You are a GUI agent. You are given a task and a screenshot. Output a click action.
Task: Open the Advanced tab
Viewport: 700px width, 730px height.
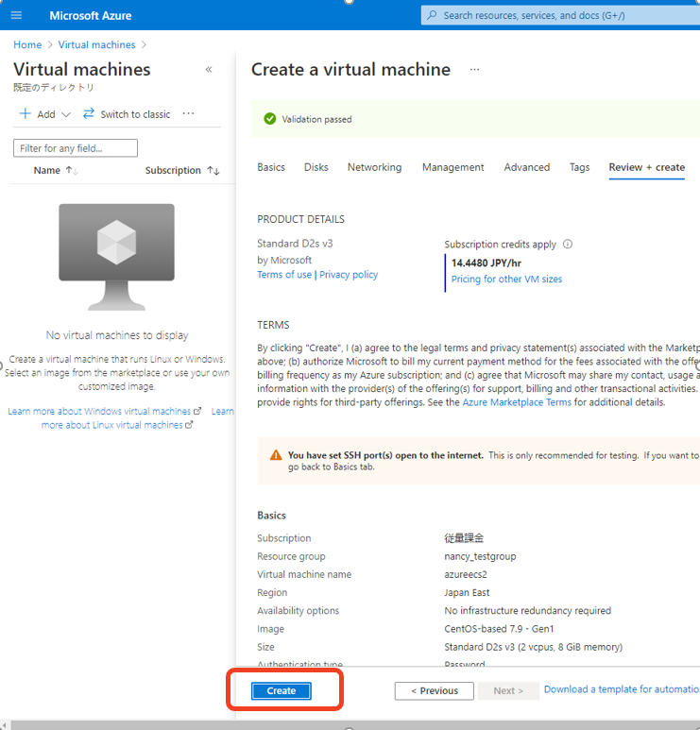click(x=527, y=167)
